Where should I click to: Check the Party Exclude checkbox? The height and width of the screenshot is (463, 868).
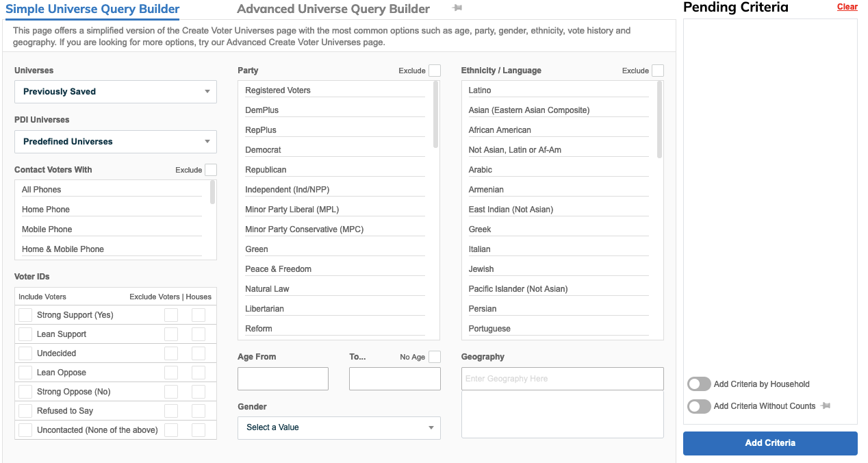(x=435, y=71)
